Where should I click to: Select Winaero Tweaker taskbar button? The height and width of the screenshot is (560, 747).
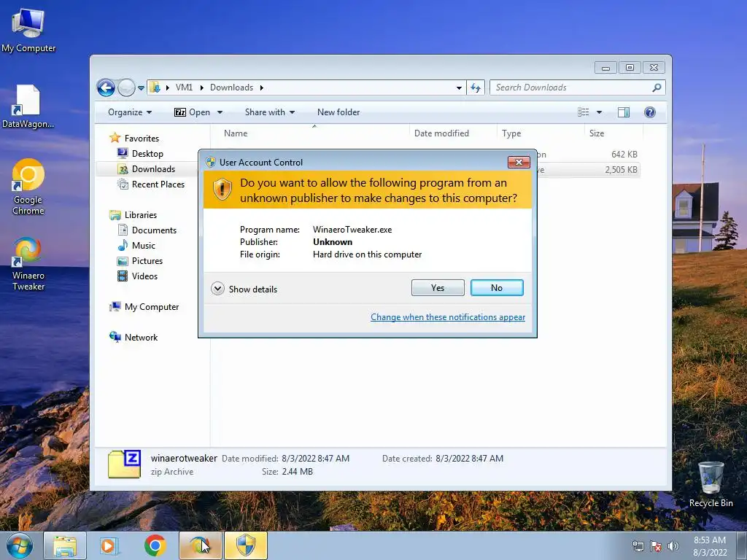[200, 545]
